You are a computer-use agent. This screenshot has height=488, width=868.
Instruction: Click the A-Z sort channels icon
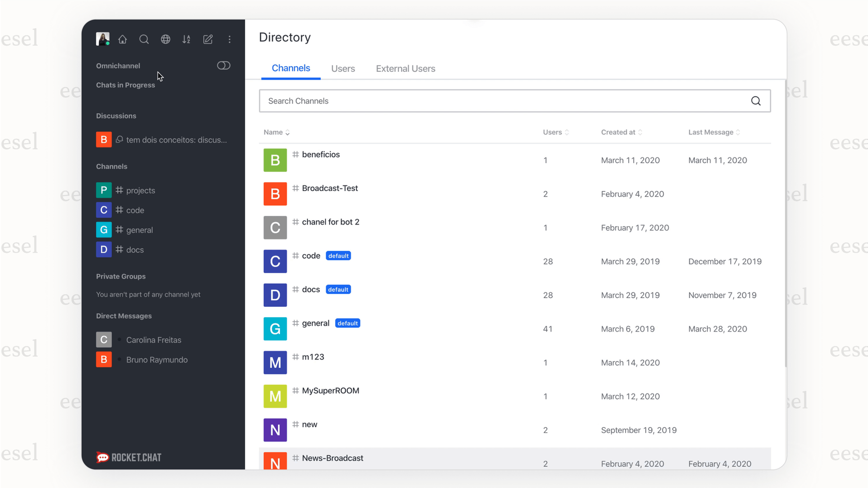[187, 39]
